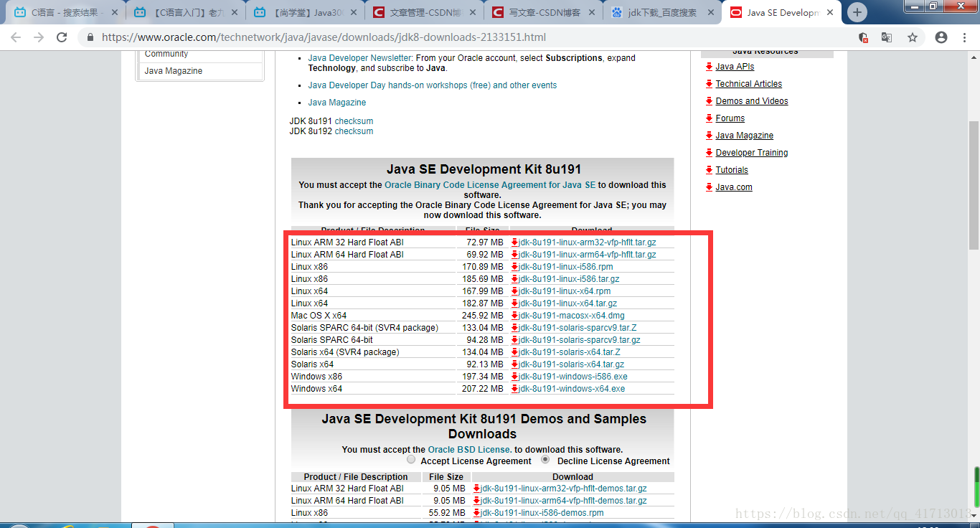Screen dimensions: 980x528
Task: Open the Java Developer Day hands-on workshops link
Action: click(x=433, y=85)
